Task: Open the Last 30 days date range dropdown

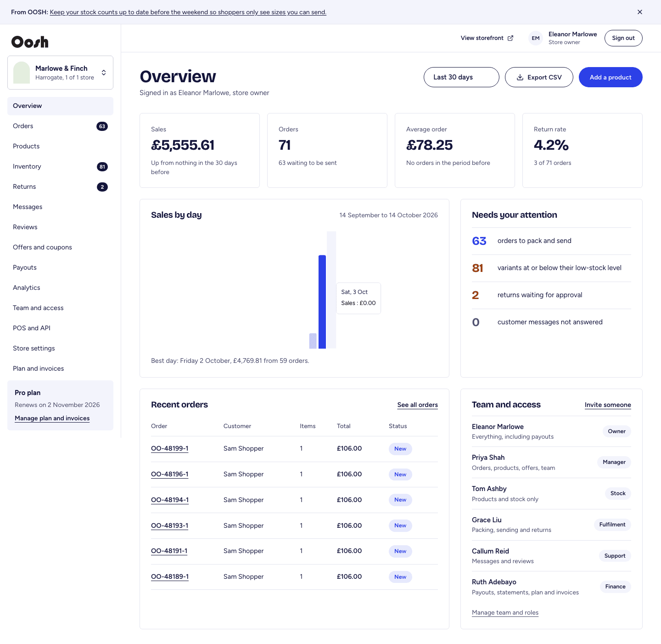Action: click(461, 77)
